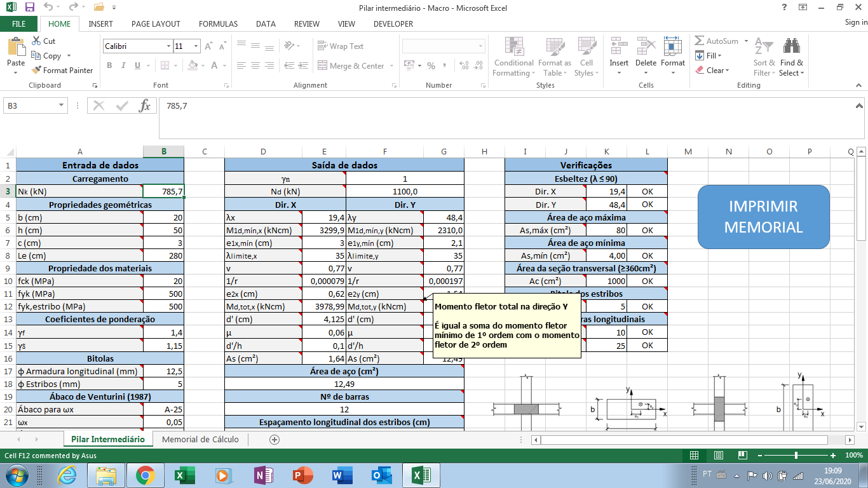The width and height of the screenshot is (868, 488).
Task: Open the FILE tab
Action: (x=19, y=24)
